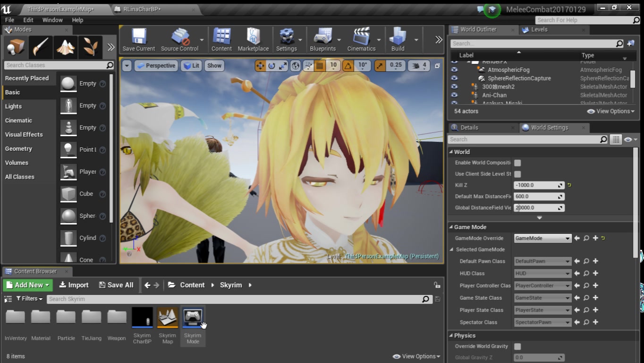
Task: Open the Lit view mode dropdown
Action: [x=192, y=66]
